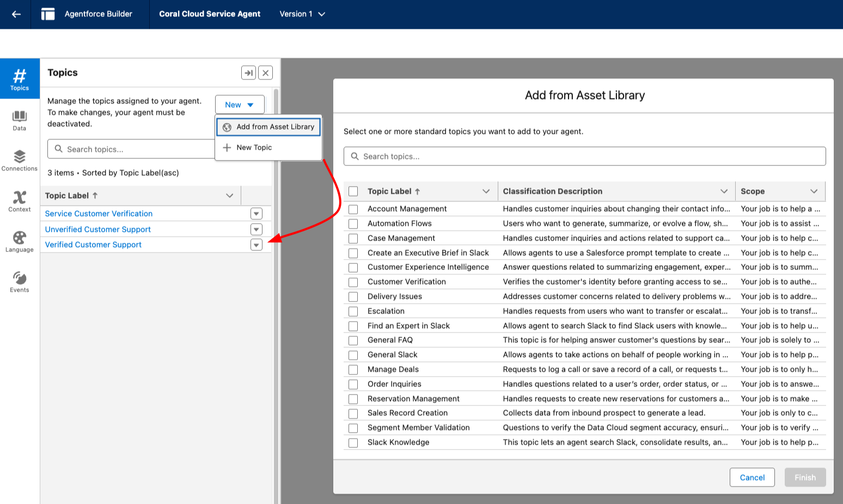
Task: Check the Sales Record Creation topic
Action: (353, 414)
